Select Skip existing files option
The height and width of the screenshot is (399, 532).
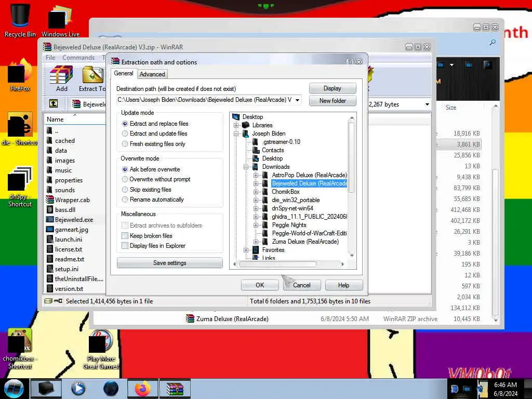125,189
